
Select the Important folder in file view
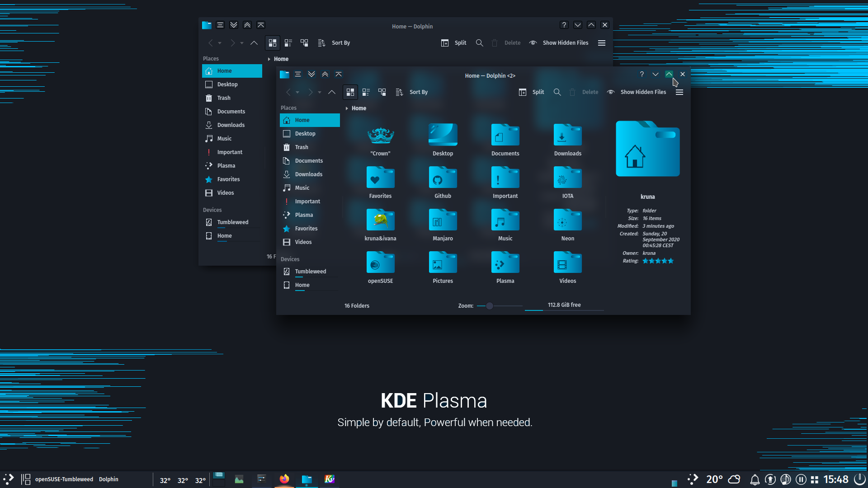click(x=505, y=183)
